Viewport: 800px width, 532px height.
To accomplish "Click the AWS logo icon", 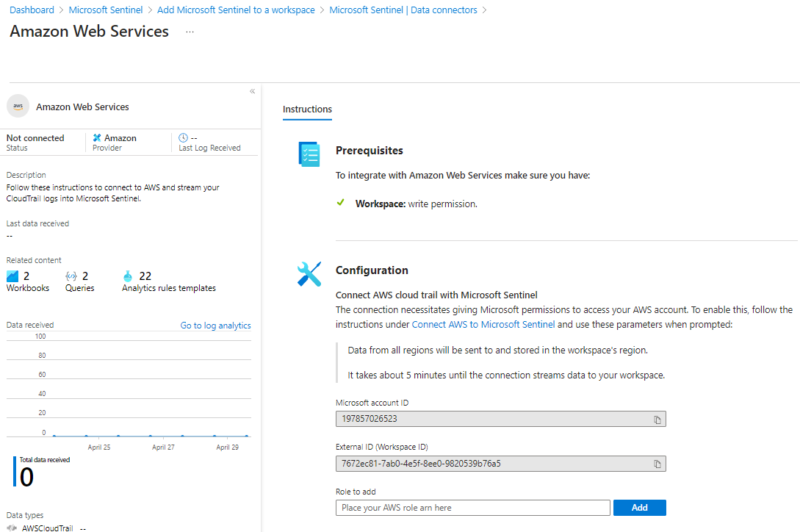I will (x=18, y=107).
